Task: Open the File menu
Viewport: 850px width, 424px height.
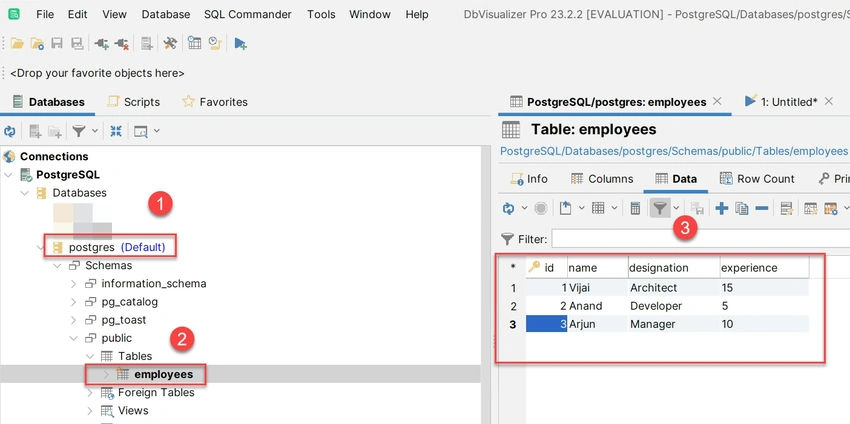Action: (x=45, y=15)
